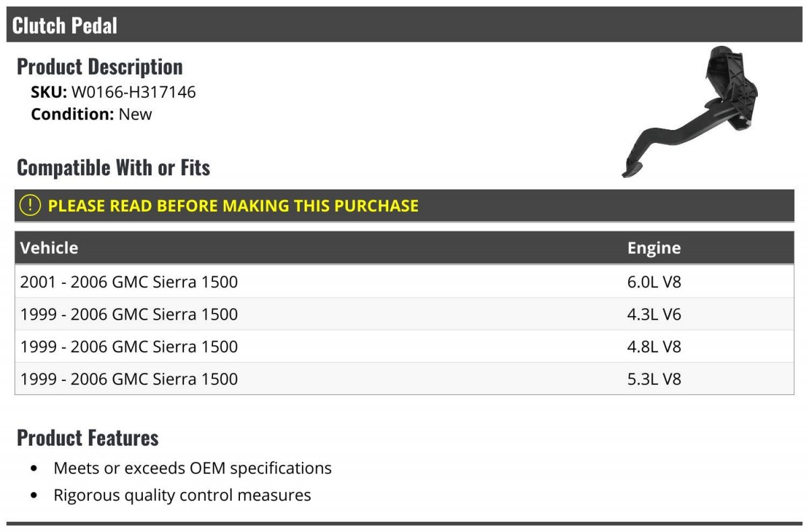The image size is (809, 532).
Task: Expand the PLEASE READ BEFORE MAKING THIS PURCHASE banner
Action: tap(233, 206)
